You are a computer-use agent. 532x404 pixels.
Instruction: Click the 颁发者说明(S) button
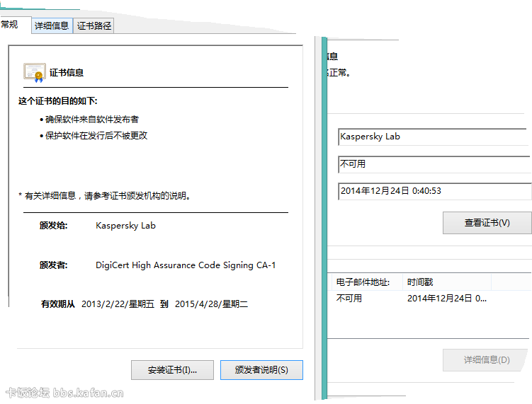(261, 370)
